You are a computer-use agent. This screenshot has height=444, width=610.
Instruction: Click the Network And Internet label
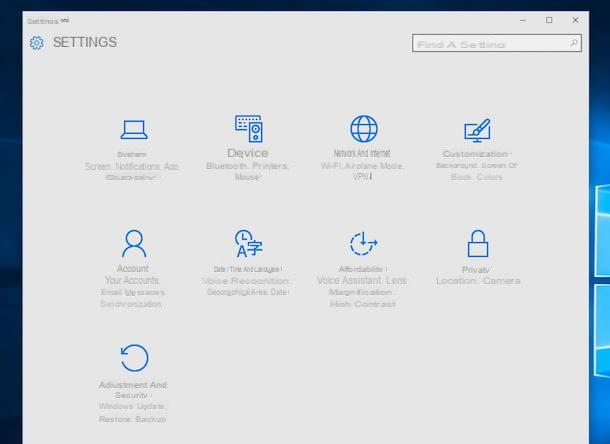[362, 153]
